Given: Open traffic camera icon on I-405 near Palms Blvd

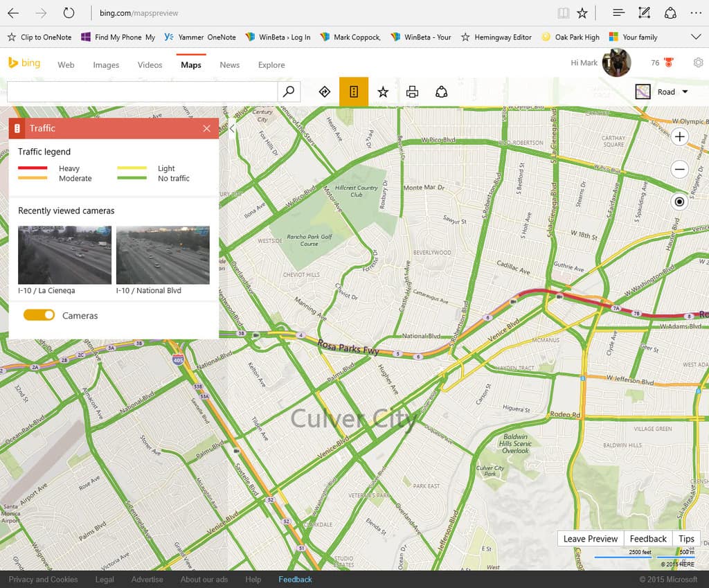Looking at the screenshot, I should pyautogui.click(x=236, y=451).
